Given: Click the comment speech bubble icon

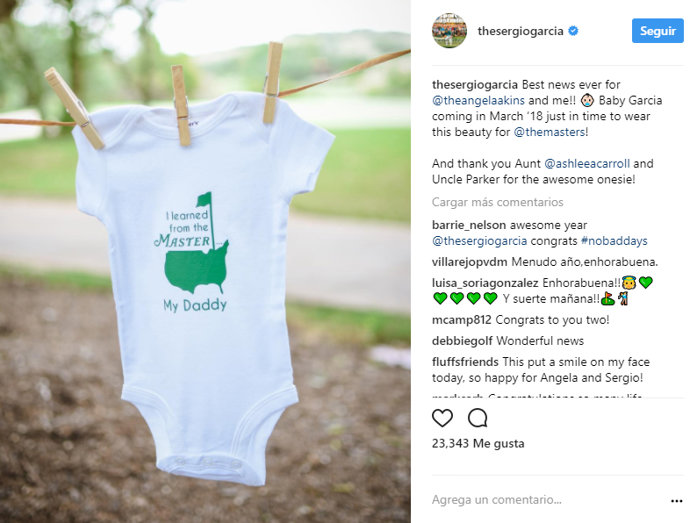Looking at the screenshot, I should (477, 418).
